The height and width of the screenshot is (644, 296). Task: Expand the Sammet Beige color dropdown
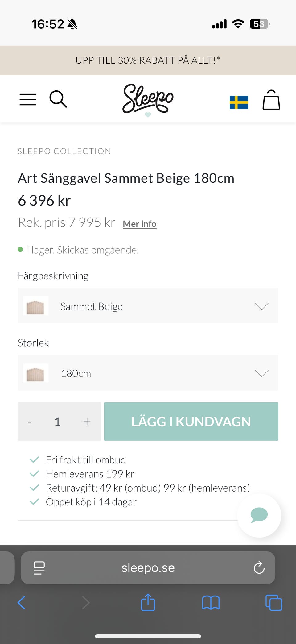pyautogui.click(x=148, y=306)
